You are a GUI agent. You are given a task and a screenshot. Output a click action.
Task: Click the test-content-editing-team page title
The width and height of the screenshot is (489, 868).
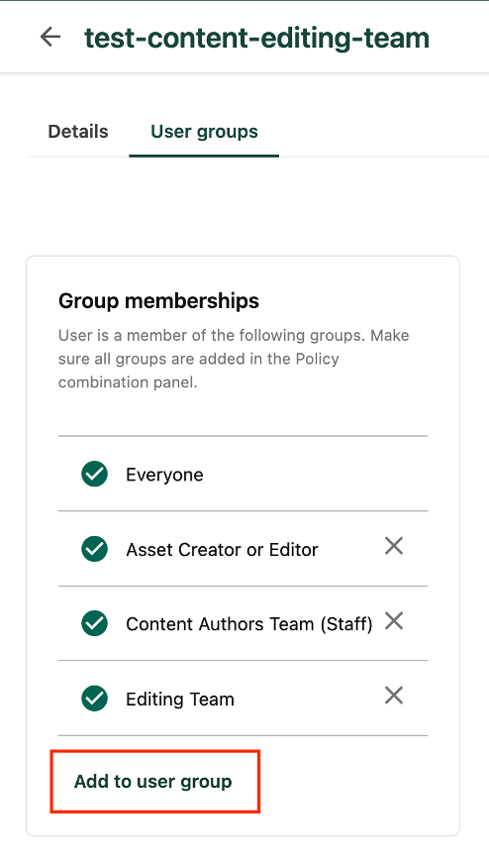click(x=256, y=38)
